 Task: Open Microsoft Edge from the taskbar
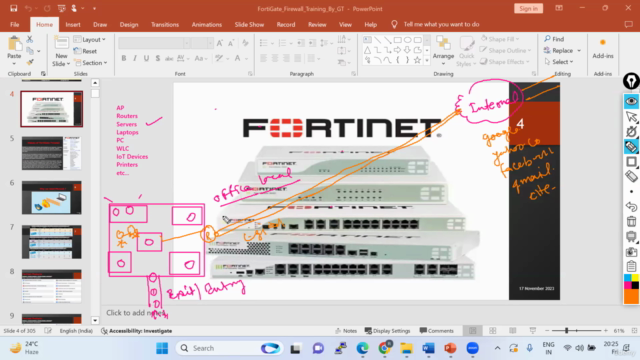pyautogui.click(x=362, y=348)
